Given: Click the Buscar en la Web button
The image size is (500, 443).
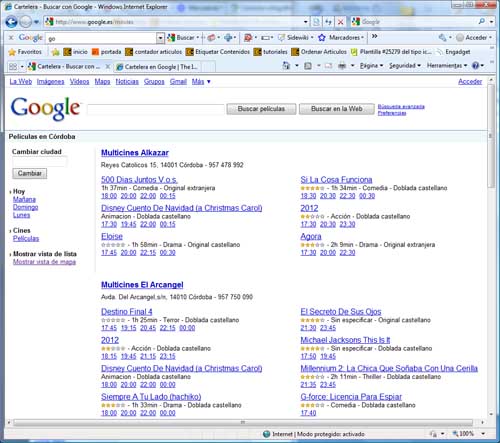Looking at the screenshot, I should point(337,109).
